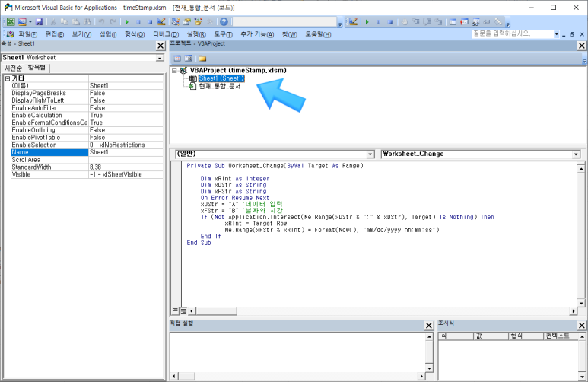This screenshot has height=382, width=588.
Task: Click the Quick Watch eyeglasses icon
Action: pyautogui.click(x=487, y=22)
